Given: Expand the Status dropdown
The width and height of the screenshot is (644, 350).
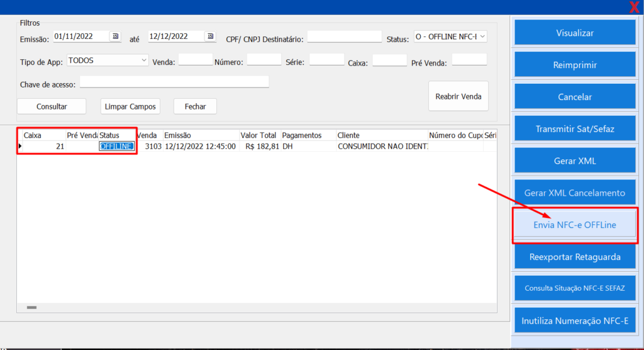Looking at the screenshot, I should coord(482,37).
